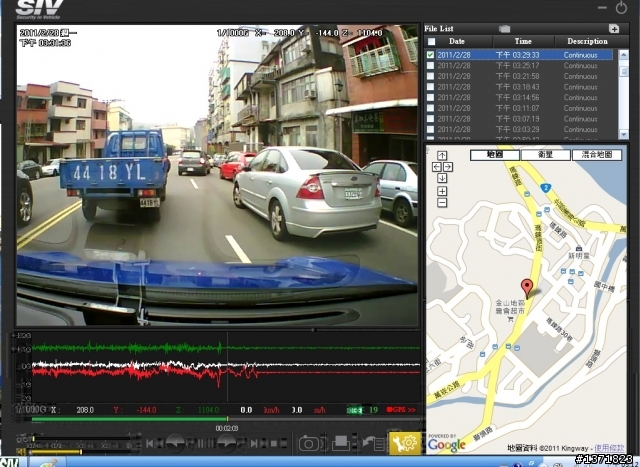Check the 03:18:43 file checkbox

click(x=430, y=87)
